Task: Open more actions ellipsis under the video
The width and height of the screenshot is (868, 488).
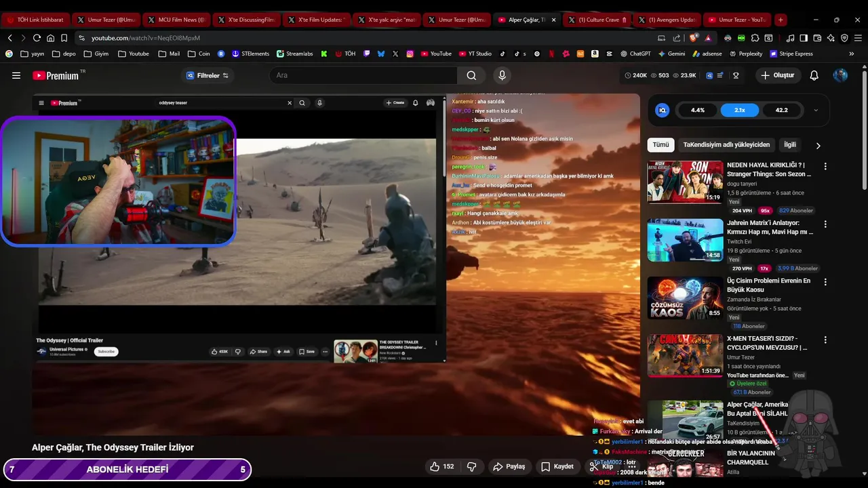Action: tap(632, 466)
